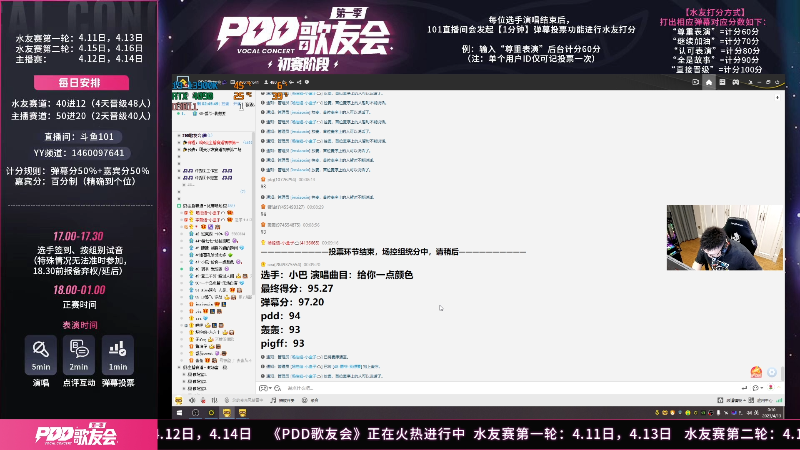Open the emoji picker beside chat input
Viewport: 800px width, 450px height.
[x=264, y=388]
